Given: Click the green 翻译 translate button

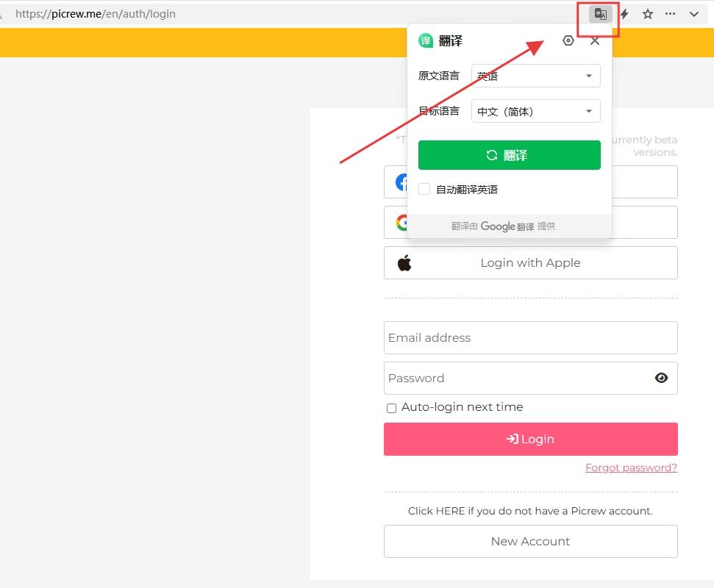Looking at the screenshot, I should tap(510, 155).
